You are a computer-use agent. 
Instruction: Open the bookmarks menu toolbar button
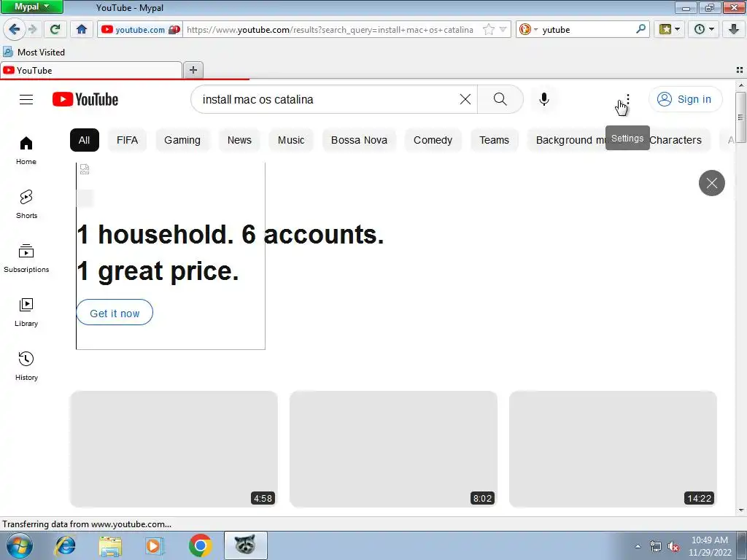[670, 29]
